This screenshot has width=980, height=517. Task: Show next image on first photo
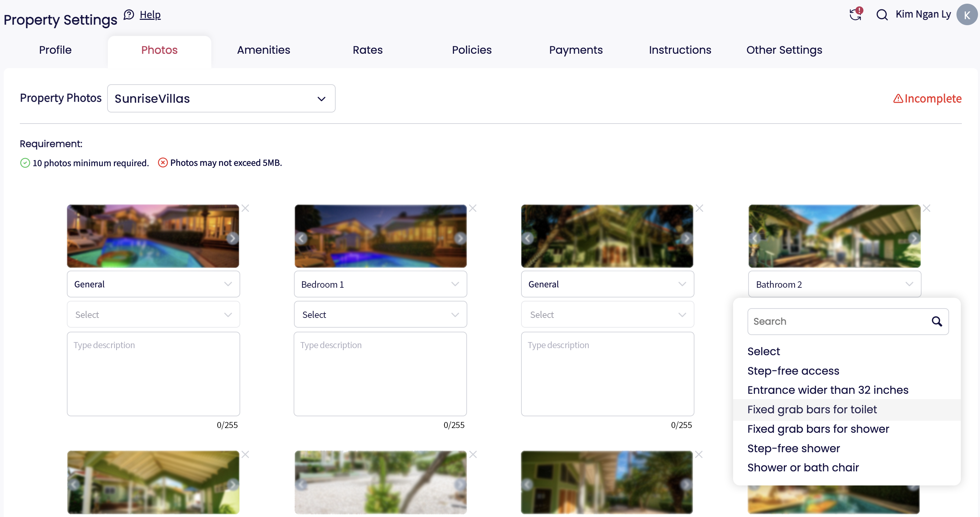coord(232,238)
